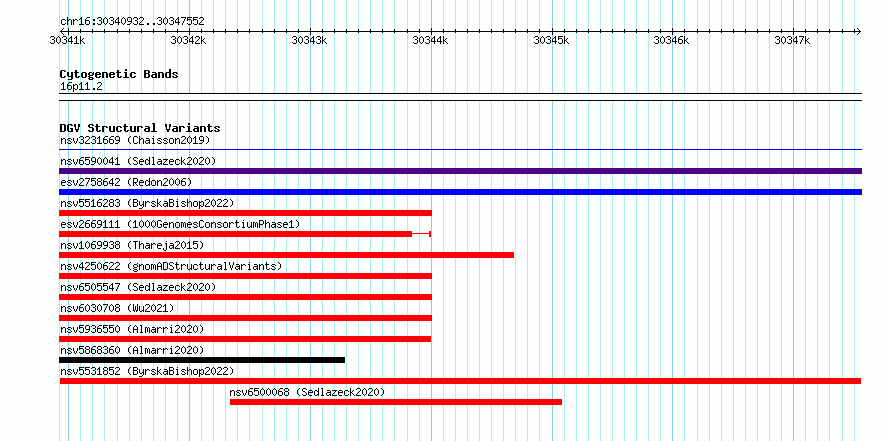Click the nsv1069938 (Thareja2015) label
Viewport: 890px width, 441px height.
pyautogui.click(x=132, y=245)
